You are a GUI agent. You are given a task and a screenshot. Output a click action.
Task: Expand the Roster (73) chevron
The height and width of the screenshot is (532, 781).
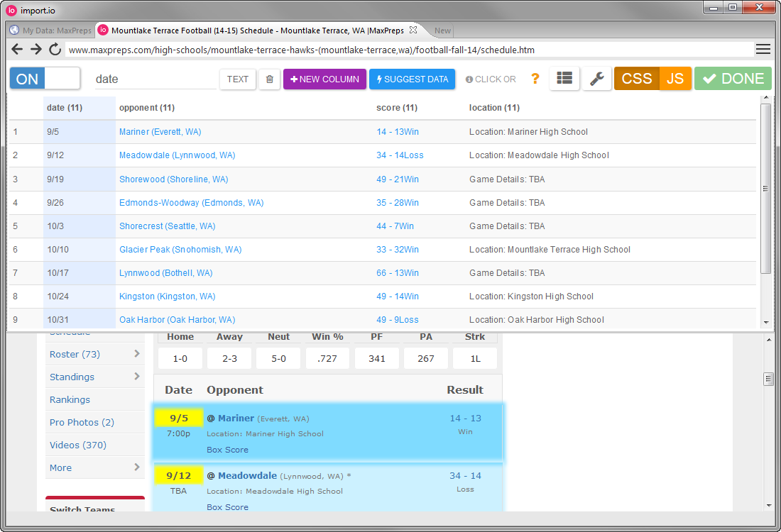pyautogui.click(x=137, y=353)
